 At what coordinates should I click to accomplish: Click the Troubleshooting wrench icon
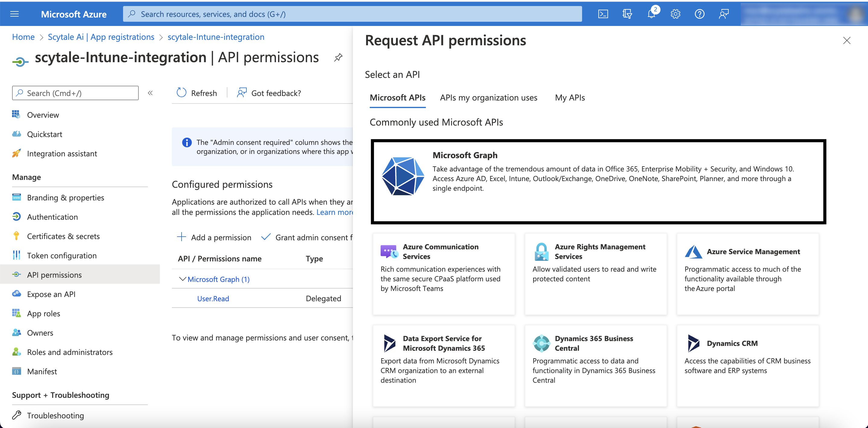coord(16,415)
